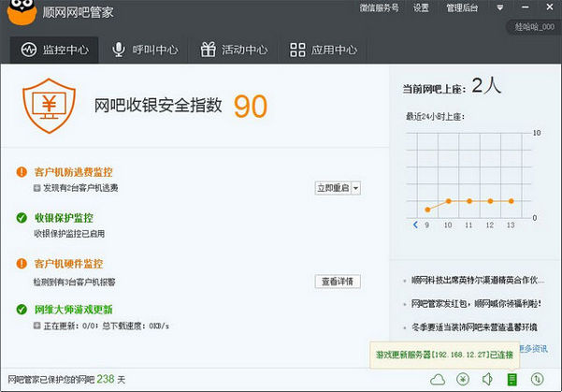
Task: Open 设置 in the title bar
Action: 421,7
